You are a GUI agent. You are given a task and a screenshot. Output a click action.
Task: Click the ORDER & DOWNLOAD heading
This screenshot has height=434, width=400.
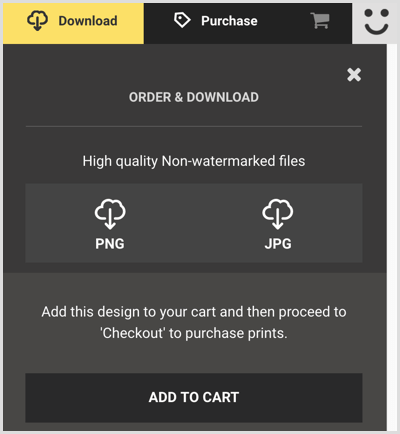click(194, 97)
